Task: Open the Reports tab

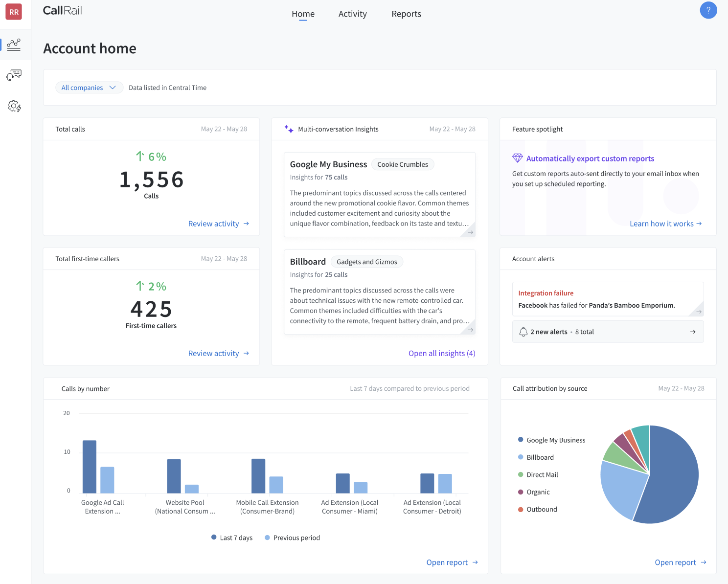Action: (x=406, y=14)
